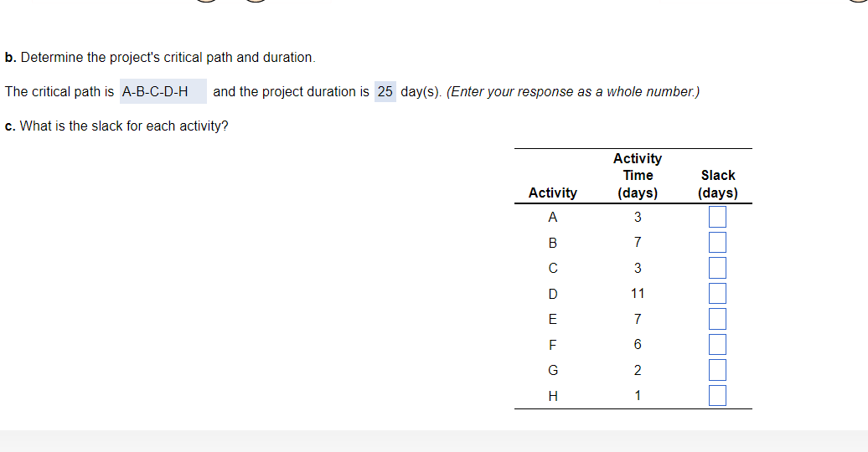Focus the slack box for activity H
This screenshot has width=868, height=452.
point(717,395)
